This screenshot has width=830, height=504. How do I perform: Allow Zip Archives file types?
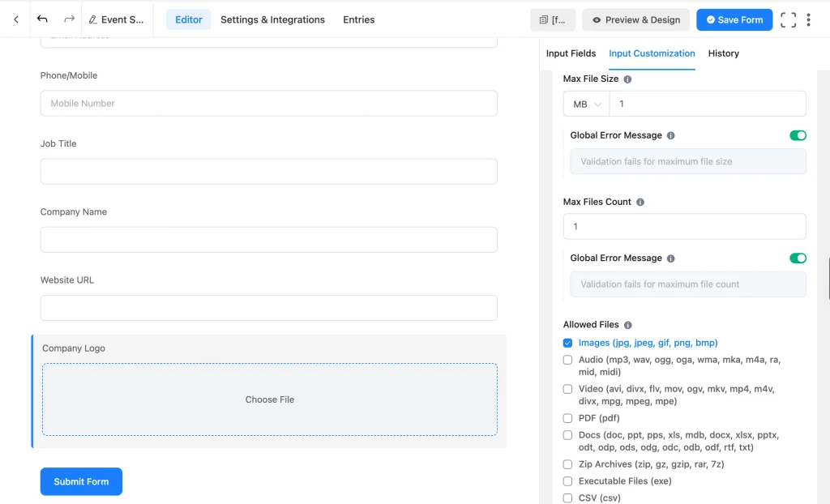point(567,464)
